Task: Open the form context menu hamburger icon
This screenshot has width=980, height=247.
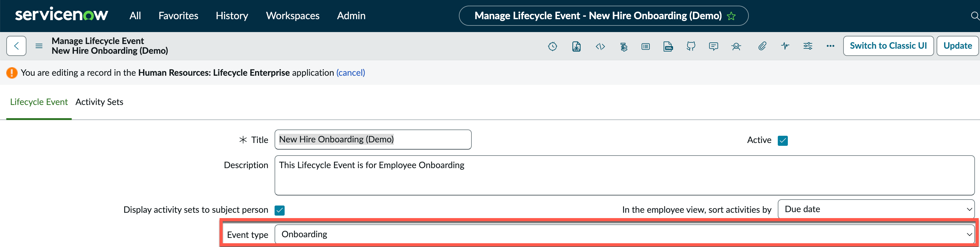Action: pos(39,46)
